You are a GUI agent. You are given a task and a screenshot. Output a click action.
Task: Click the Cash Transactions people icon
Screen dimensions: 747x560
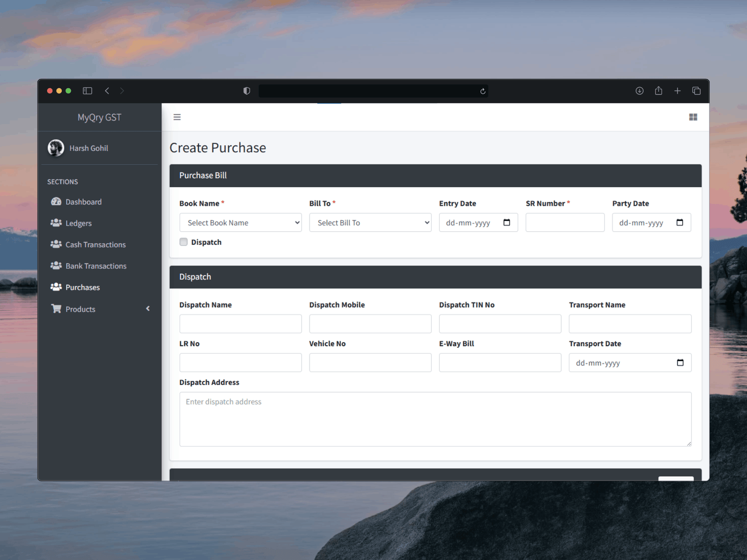coord(56,244)
